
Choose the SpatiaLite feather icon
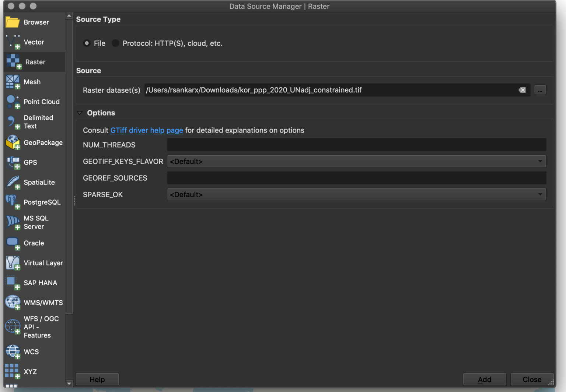pyautogui.click(x=13, y=182)
